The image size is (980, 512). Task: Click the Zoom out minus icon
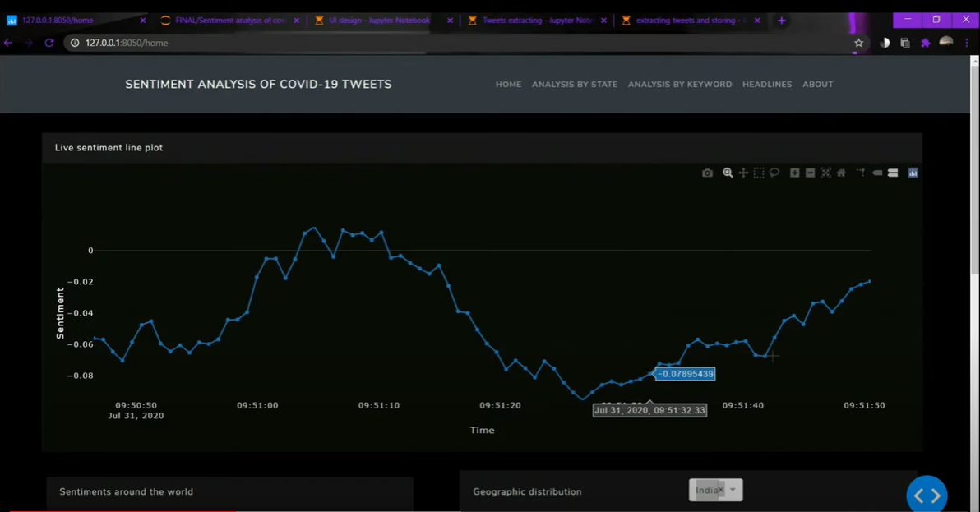coord(810,173)
